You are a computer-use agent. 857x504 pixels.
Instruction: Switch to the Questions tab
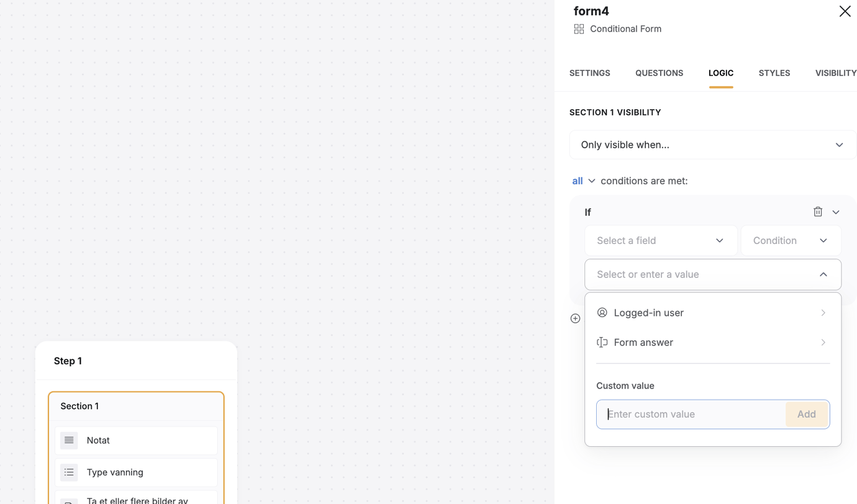pos(659,73)
